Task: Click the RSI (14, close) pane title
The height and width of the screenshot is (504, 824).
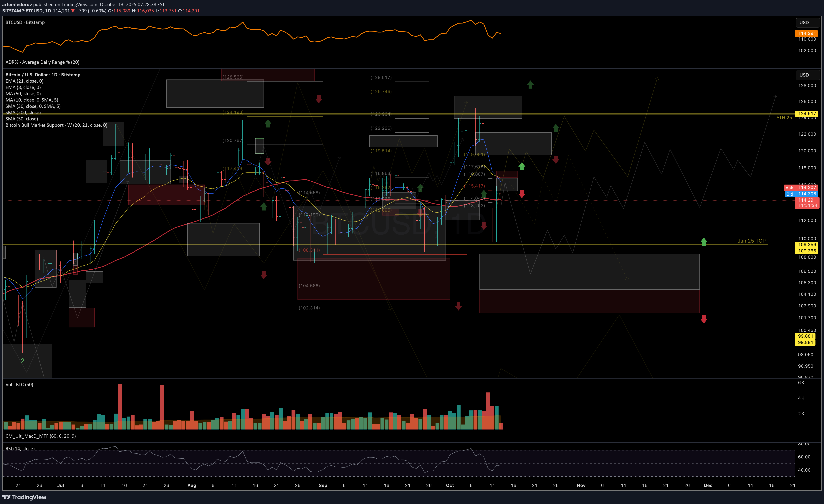Action: (x=20, y=448)
